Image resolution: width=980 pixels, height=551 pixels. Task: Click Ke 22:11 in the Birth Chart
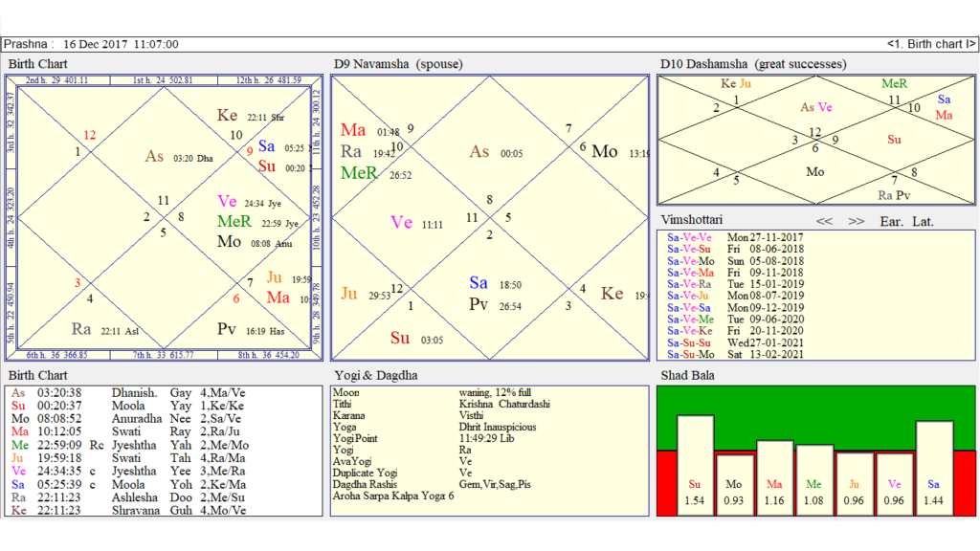coord(250,116)
